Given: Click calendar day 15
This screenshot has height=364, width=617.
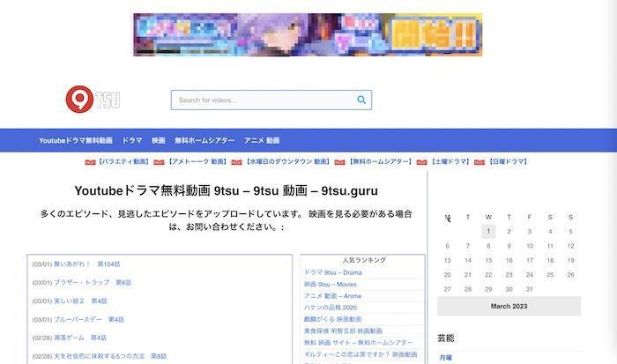Looking at the screenshot, I should point(488,261).
